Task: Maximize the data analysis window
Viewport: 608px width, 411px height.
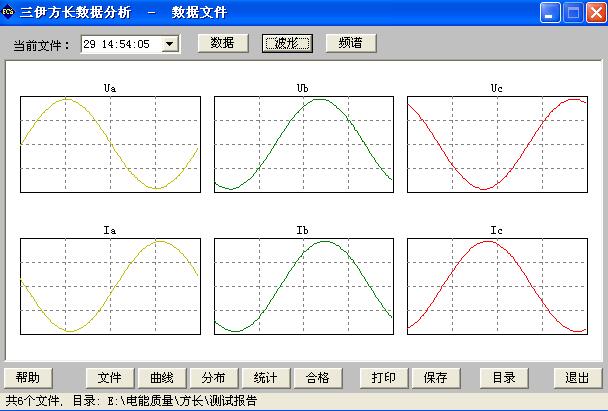Action: (x=573, y=13)
